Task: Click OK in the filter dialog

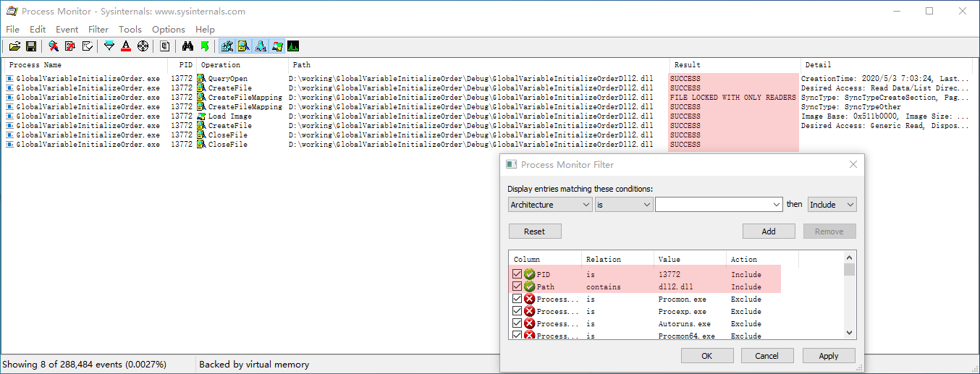Action: (707, 356)
